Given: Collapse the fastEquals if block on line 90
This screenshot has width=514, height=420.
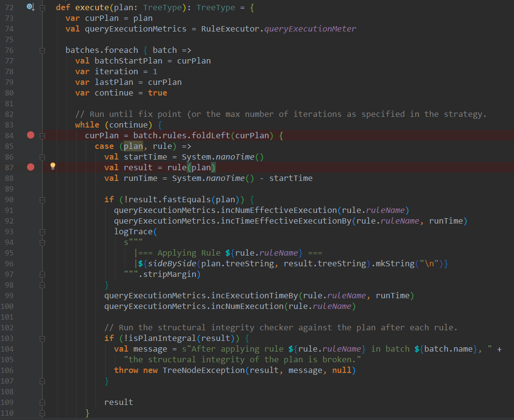Looking at the screenshot, I should coord(43,200).
